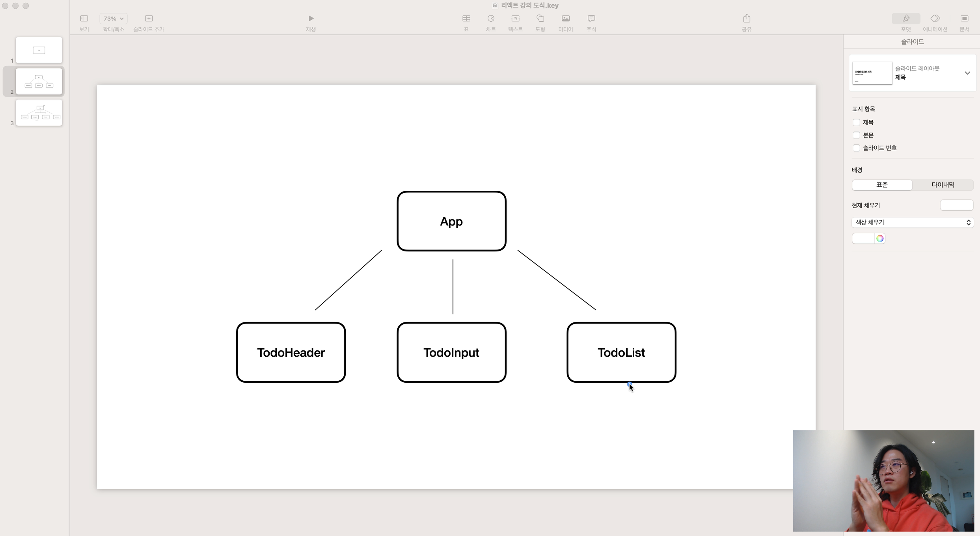Select the 다이내믹 background button

943,185
